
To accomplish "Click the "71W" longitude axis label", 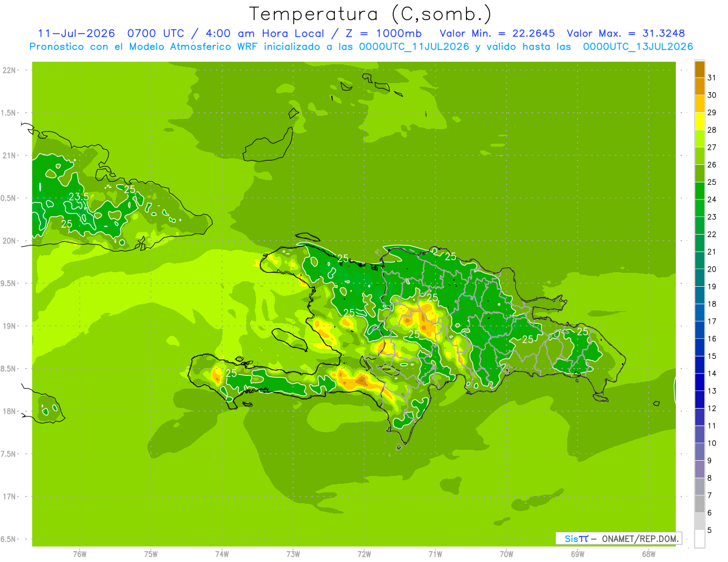I will [435, 554].
